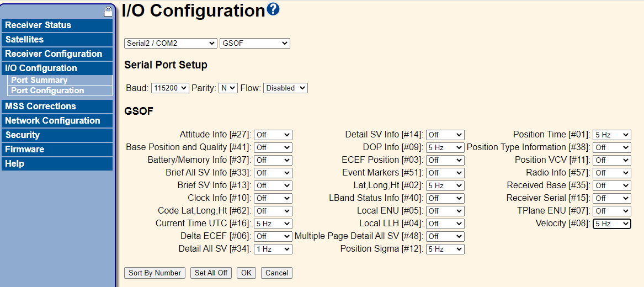Click the lock icon in sidebar
Image resolution: width=644 pixels, height=287 pixels.
tap(108, 12)
